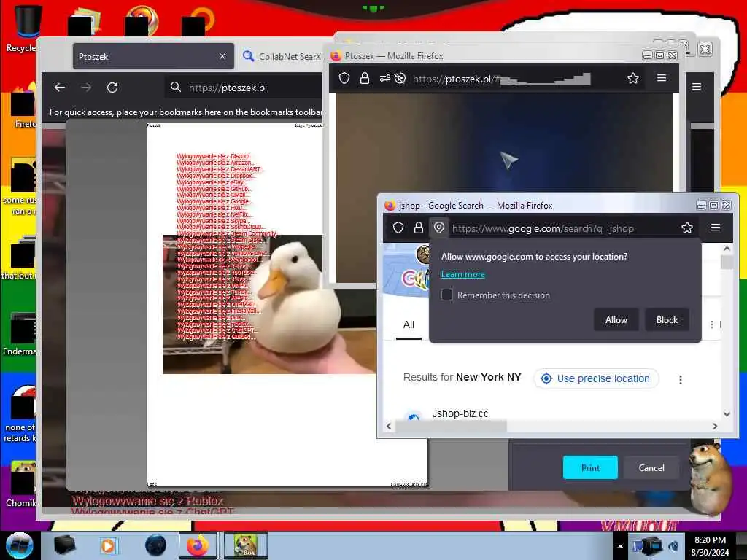Bookmark the jshop Google Search page with star

(x=686, y=227)
